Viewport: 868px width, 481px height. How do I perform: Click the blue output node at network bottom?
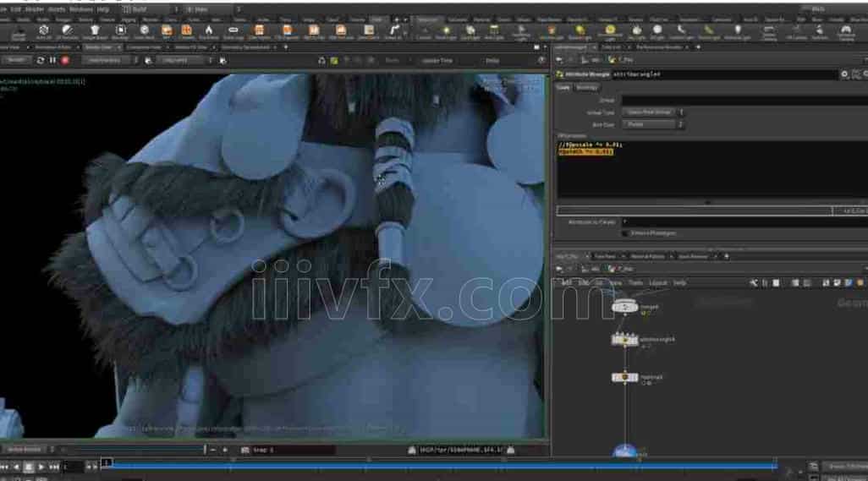pos(625,451)
